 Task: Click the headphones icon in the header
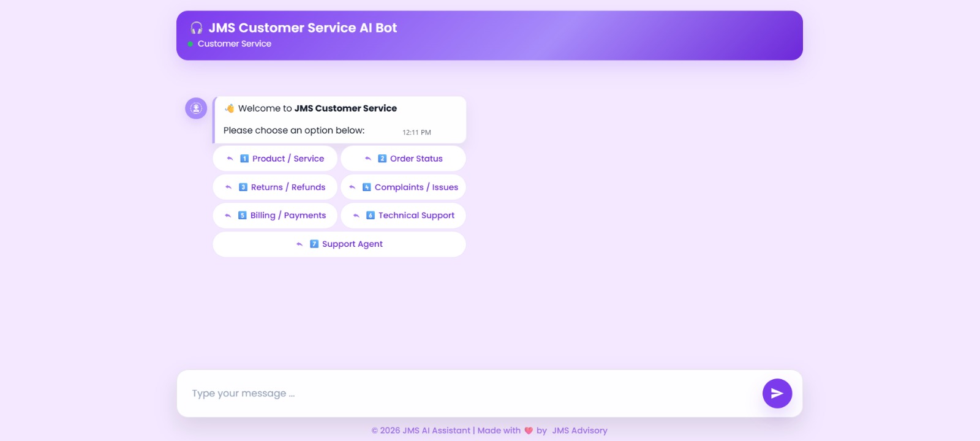(197, 28)
